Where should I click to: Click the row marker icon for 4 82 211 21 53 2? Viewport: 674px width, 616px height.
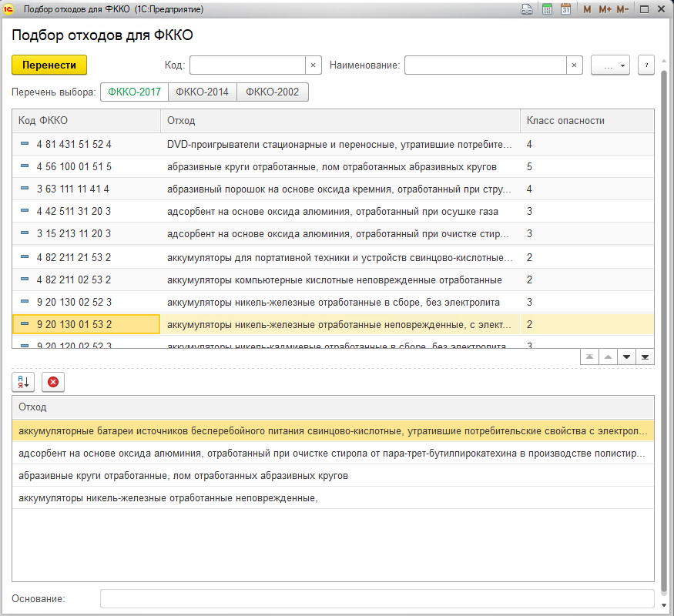(25, 257)
